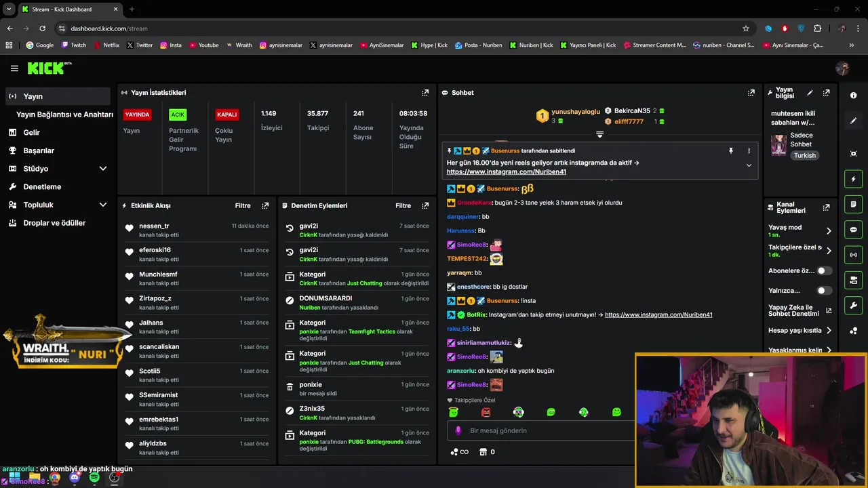Click the browser address bar

[400, 28]
